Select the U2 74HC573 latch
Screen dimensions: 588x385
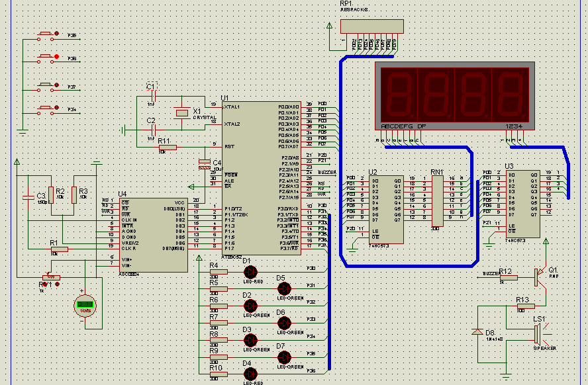[386, 210]
